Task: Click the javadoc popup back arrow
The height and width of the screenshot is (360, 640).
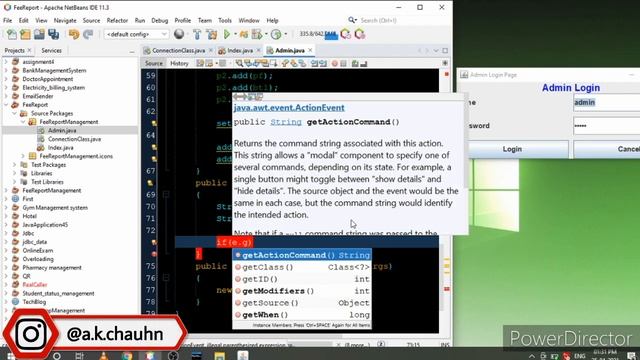Action: 238,97
